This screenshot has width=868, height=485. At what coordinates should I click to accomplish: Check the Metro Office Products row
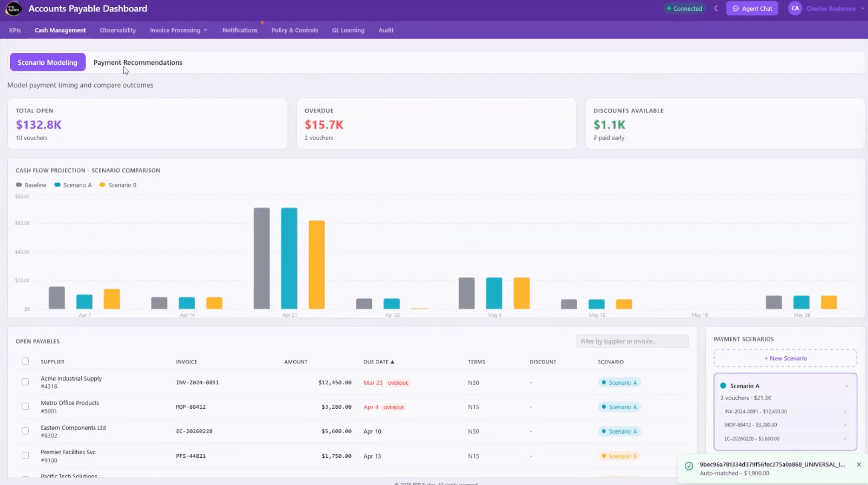coord(25,407)
